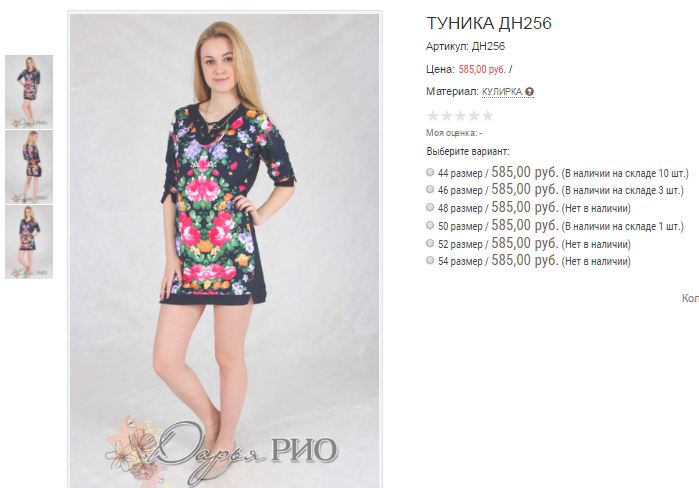Open the third tunic thumbnail

click(x=29, y=242)
